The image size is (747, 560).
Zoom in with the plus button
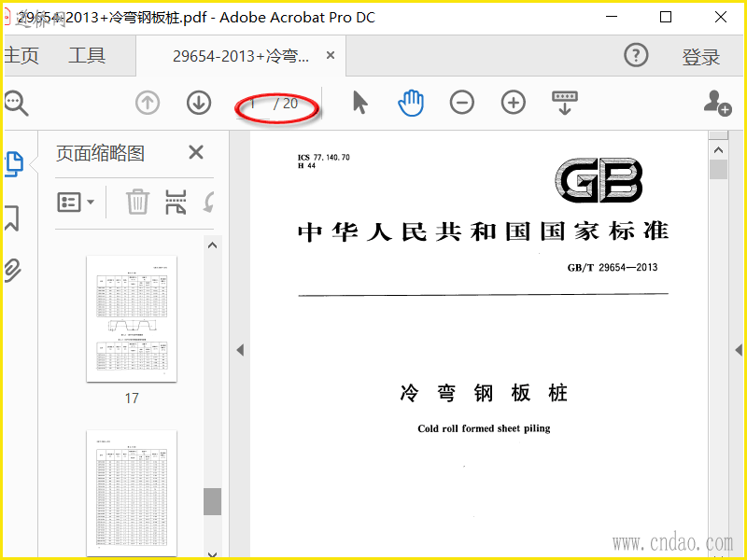(x=513, y=103)
